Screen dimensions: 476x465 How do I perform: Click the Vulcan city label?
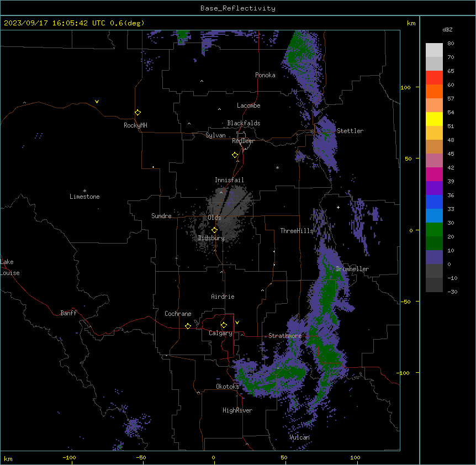click(299, 437)
